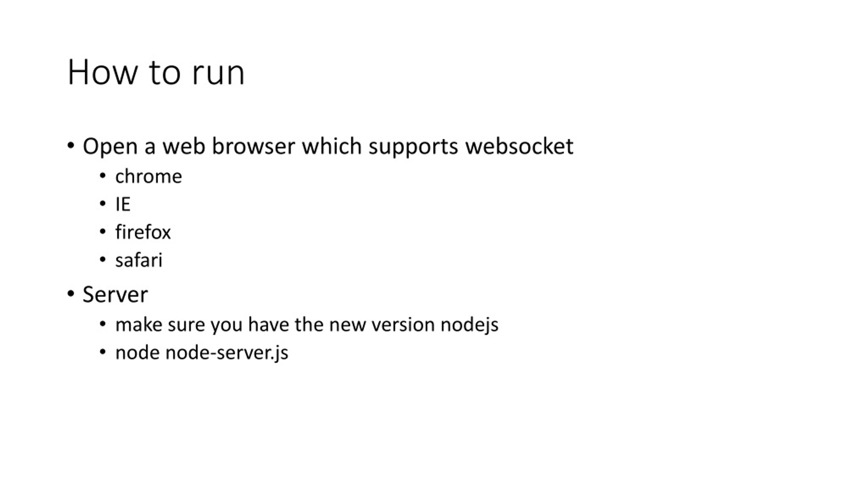
Task: Click the 'How to run' slide title
Action: (x=156, y=72)
